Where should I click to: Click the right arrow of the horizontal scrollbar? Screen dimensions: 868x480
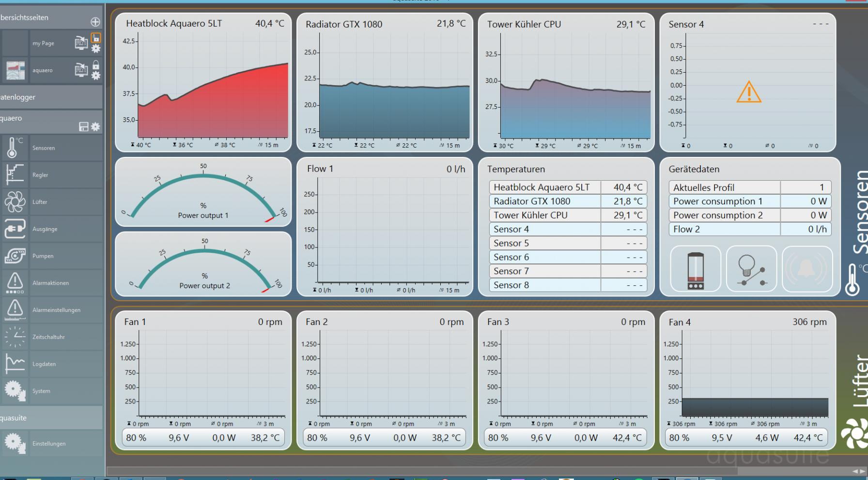(862, 471)
